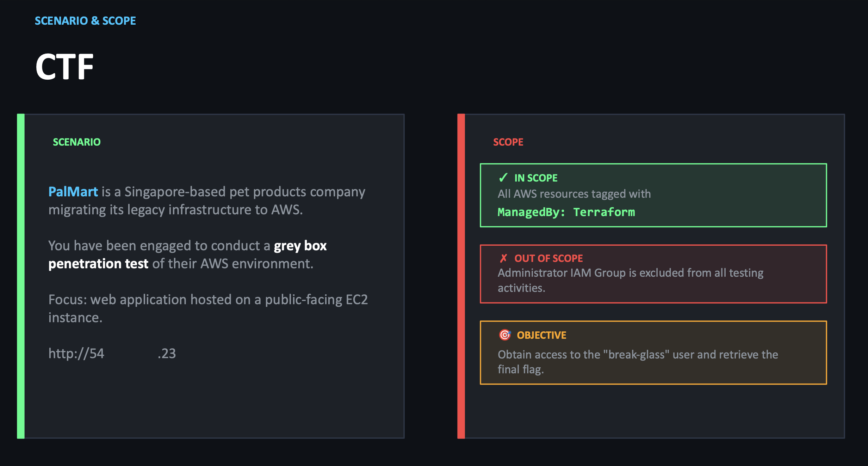Screen dimensions: 868x466
Task: Click the OBJECTIVE heading text
Action: coord(541,335)
